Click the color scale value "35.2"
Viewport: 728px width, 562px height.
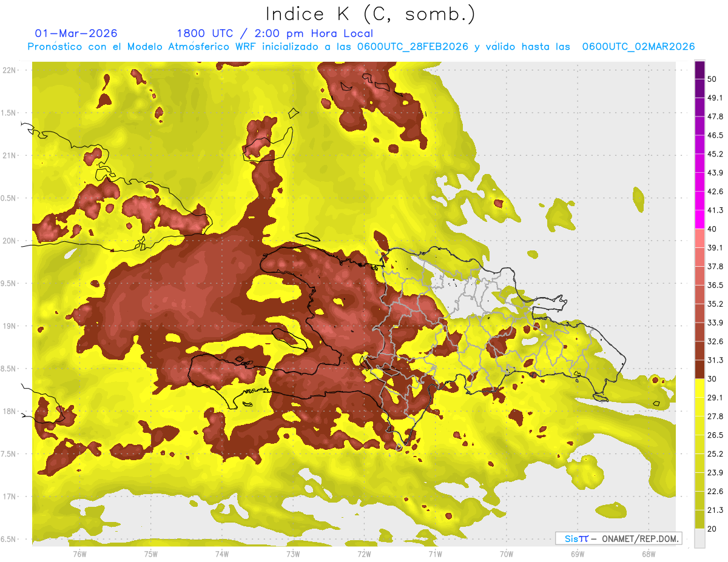coord(715,304)
